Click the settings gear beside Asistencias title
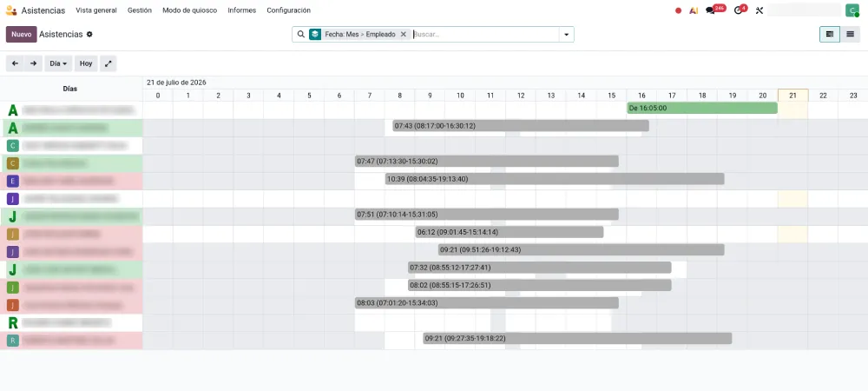This screenshot has height=391, width=868. click(89, 35)
